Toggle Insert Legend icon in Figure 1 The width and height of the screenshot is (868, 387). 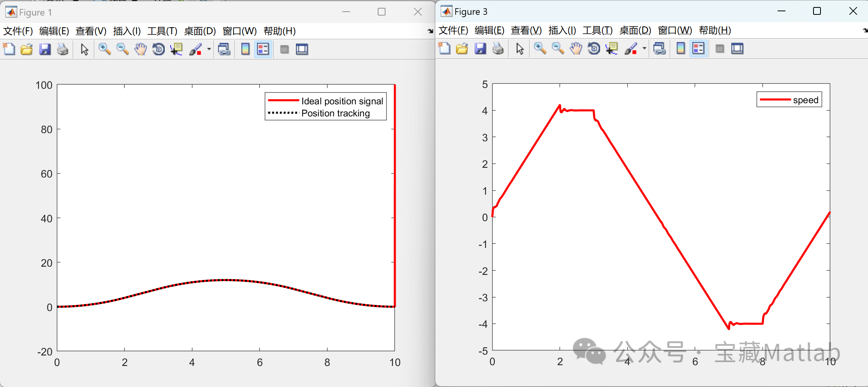(263, 49)
